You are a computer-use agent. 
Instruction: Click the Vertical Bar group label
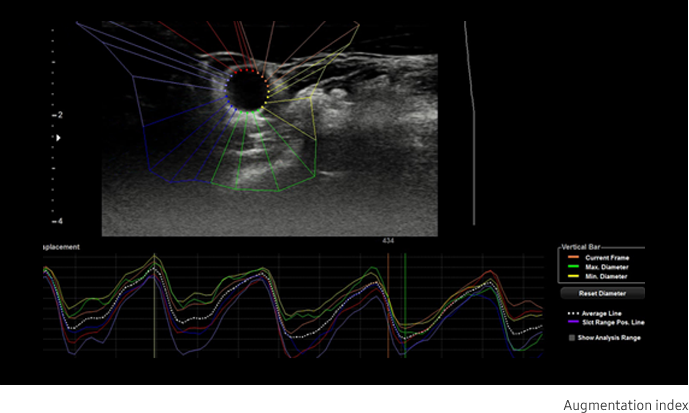pyautogui.click(x=580, y=247)
